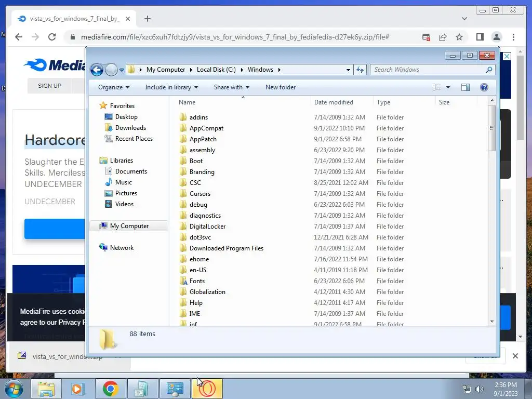Change view with the view icon

pos(436,87)
